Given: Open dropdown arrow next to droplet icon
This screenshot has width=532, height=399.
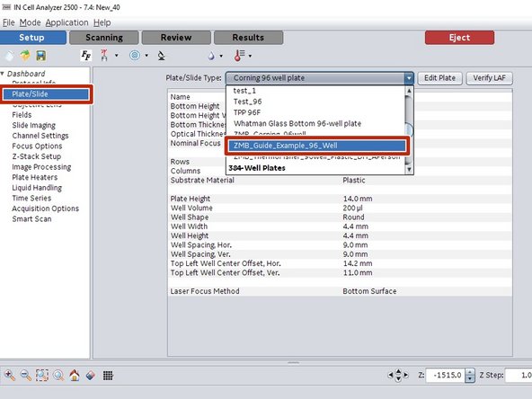Looking at the screenshot, I should 221,56.
